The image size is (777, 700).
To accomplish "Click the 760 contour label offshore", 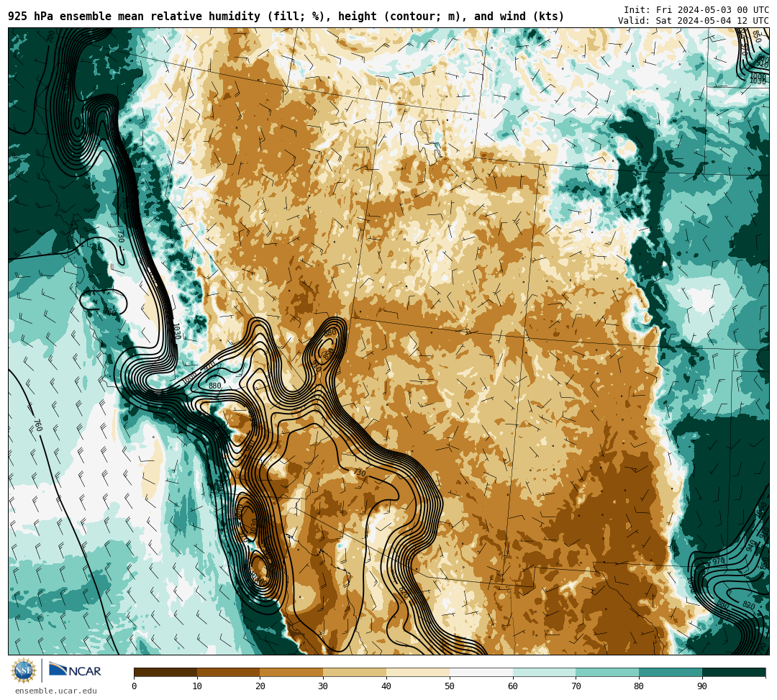I will (x=37, y=425).
